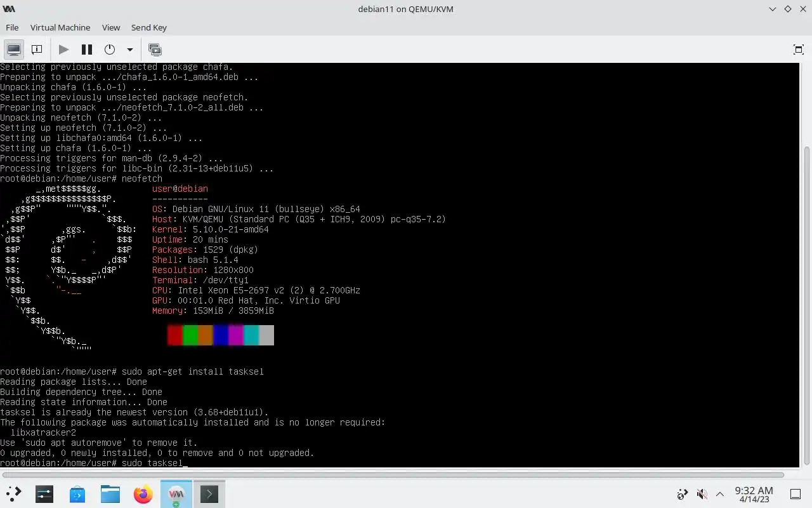Image resolution: width=812 pixels, height=508 pixels.
Task: Switch console to fullscreen mode
Action: (x=799, y=50)
